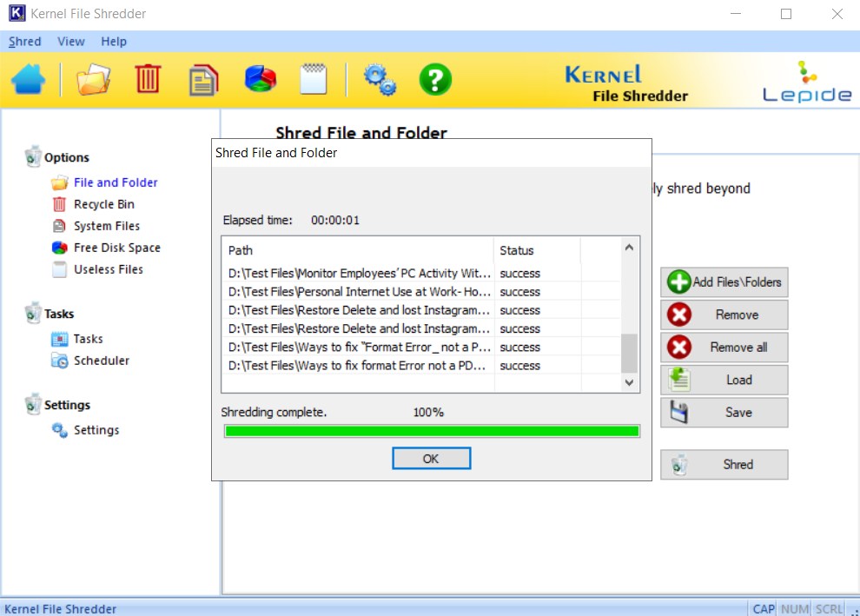The width and height of the screenshot is (860, 616).
Task: Click the document icon beside System Files
Action: (59, 226)
